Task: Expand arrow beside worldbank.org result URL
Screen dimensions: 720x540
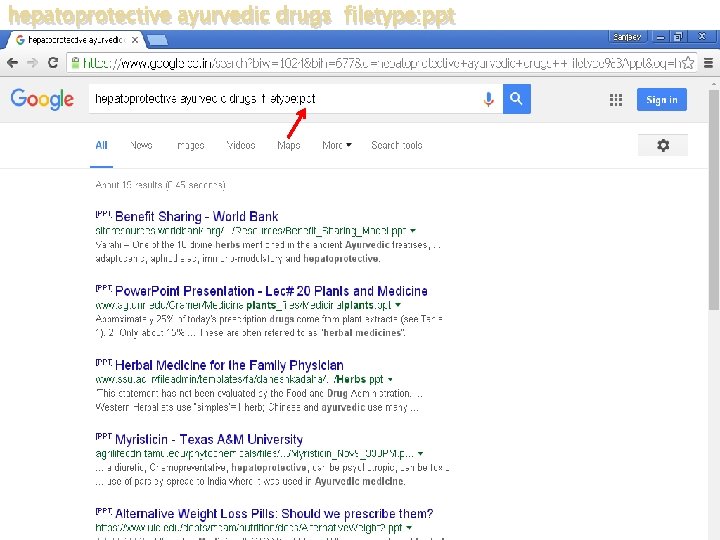Action: click(x=413, y=231)
